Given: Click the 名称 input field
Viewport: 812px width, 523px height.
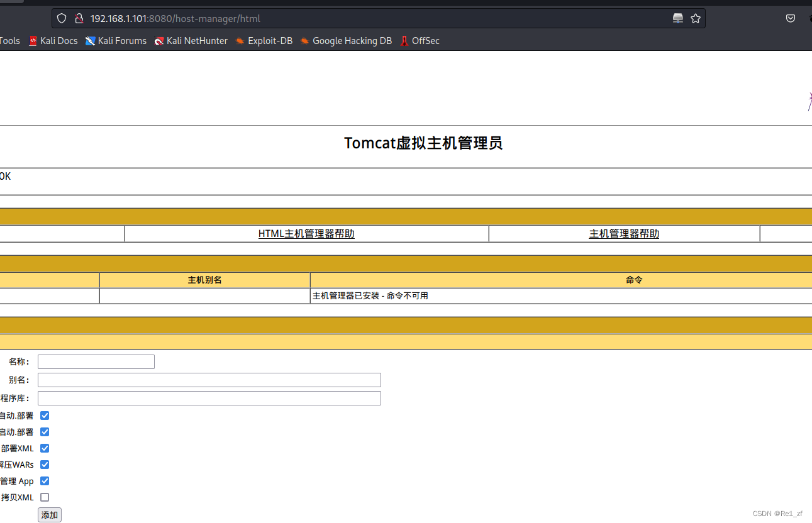Looking at the screenshot, I should click(96, 361).
